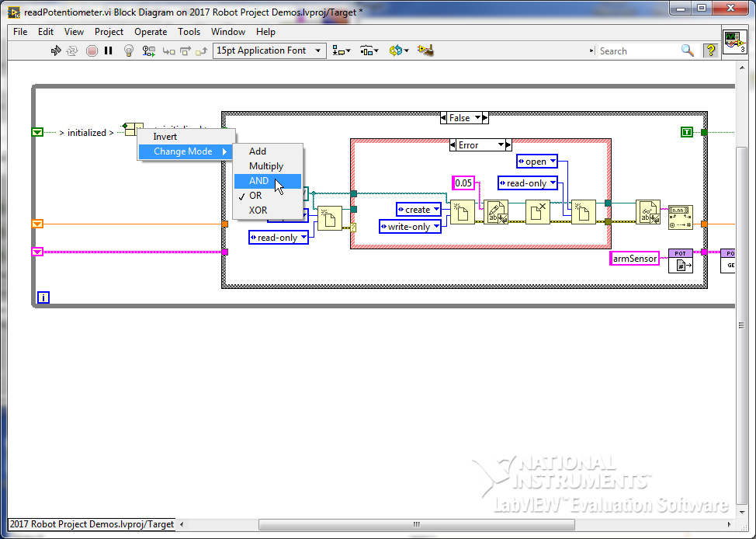
Task: Click the POT sensor read node
Action: pos(680,259)
